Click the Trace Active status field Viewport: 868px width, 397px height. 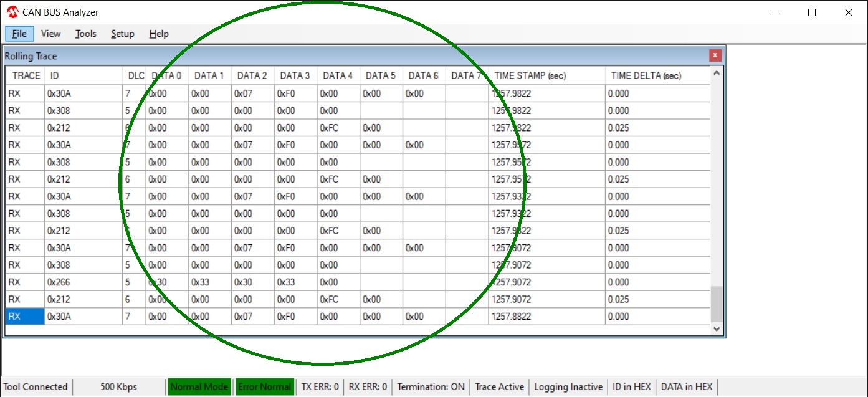point(499,387)
